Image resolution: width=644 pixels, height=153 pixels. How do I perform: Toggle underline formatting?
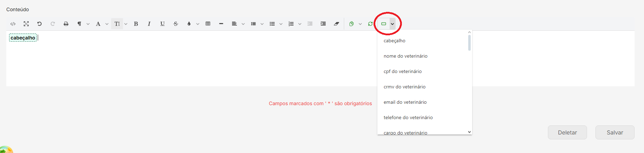point(162,24)
